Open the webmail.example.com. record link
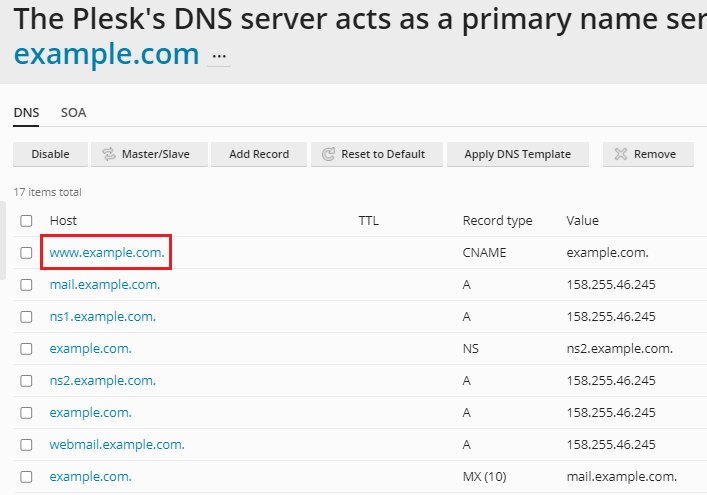Screen dimensions: 707x495 [117, 445]
